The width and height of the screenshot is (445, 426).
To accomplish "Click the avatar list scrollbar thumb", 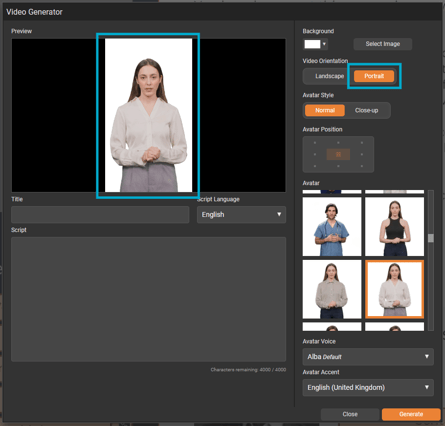I will tap(431, 238).
